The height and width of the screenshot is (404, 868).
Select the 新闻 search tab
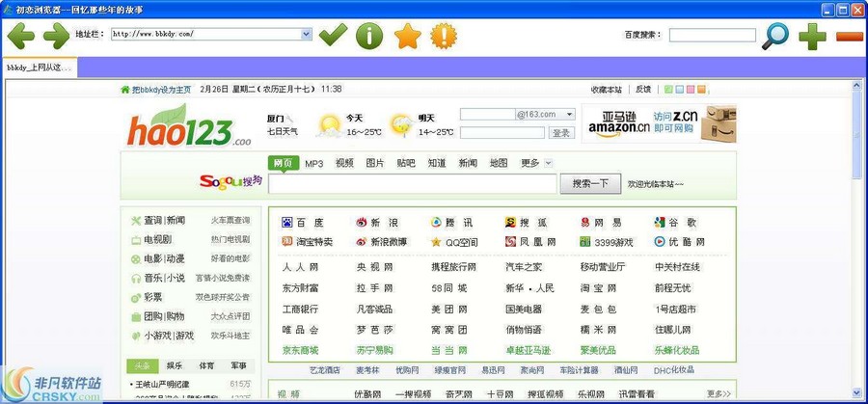468,163
